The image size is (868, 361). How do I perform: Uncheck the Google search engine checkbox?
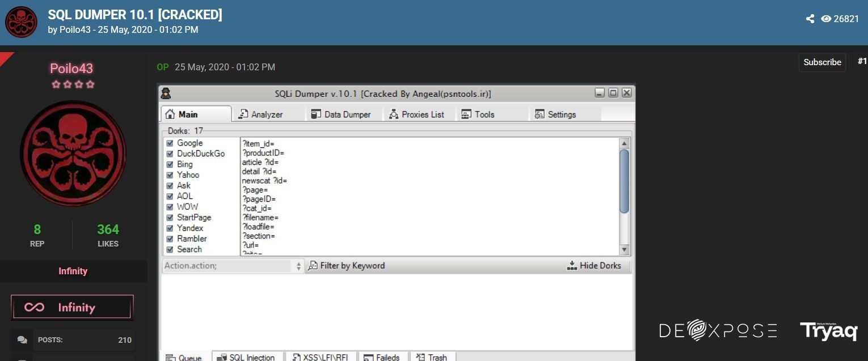click(170, 143)
